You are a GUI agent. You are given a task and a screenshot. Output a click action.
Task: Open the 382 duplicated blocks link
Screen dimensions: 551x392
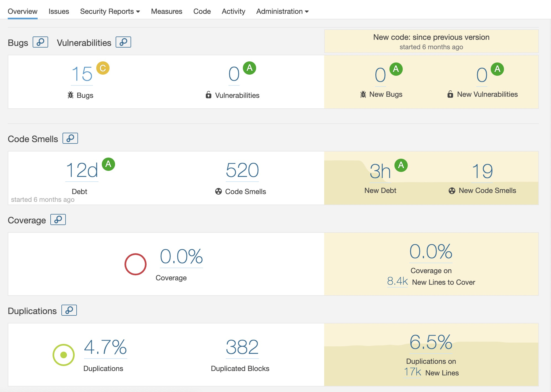tap(242, 347)
